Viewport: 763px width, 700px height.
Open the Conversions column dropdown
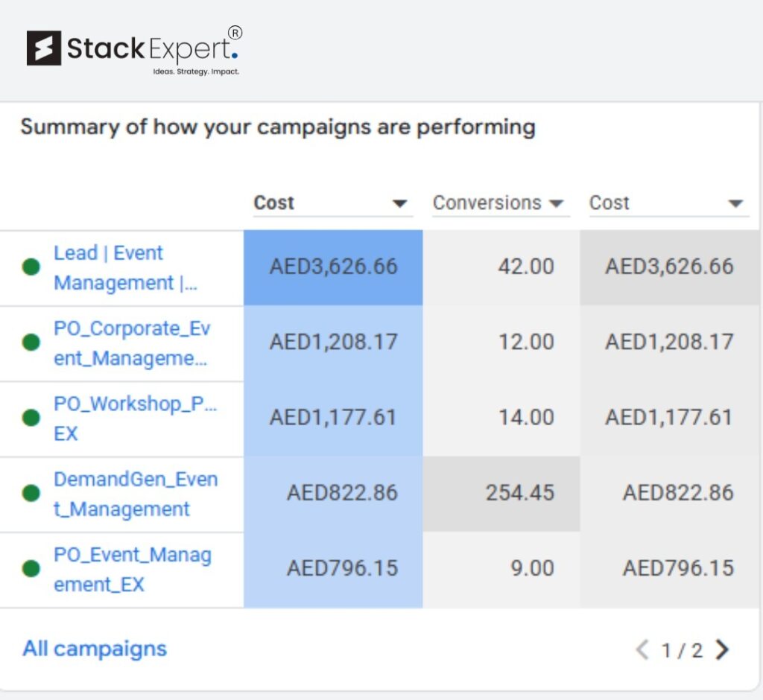click(x=556, y=203)
